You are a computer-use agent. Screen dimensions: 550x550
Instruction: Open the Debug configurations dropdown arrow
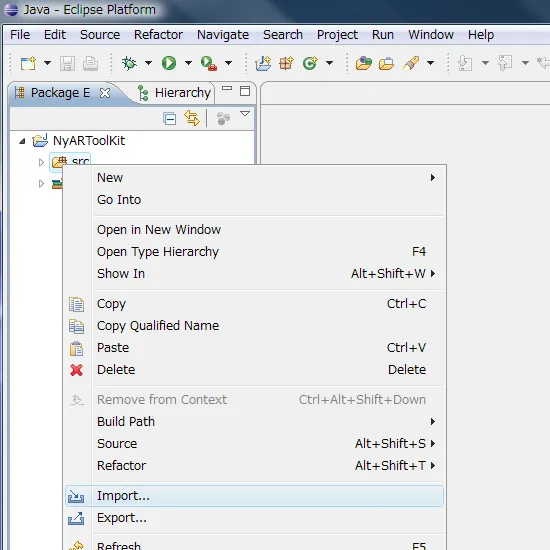pos(148,63)
